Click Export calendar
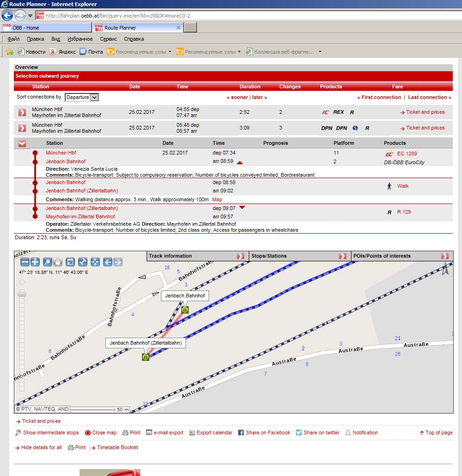Viewport: 462px width, 476px height. coord(211,433)
